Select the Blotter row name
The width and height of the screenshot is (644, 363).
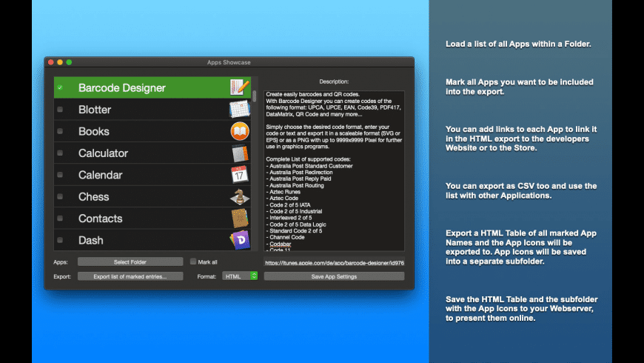(95, 110)
